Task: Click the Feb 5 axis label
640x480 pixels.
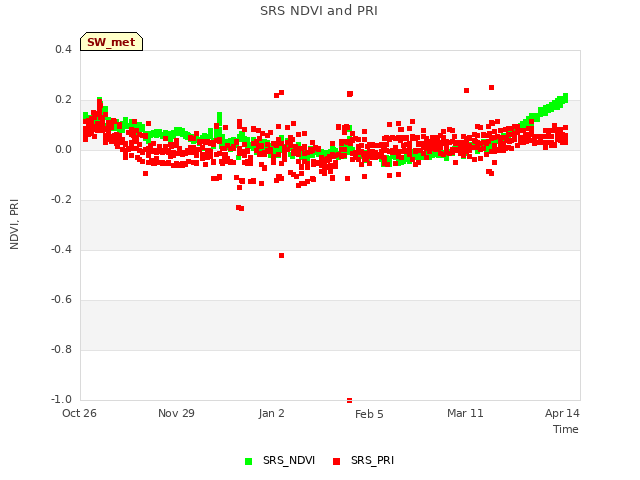Action: click(x=369, y=414)
